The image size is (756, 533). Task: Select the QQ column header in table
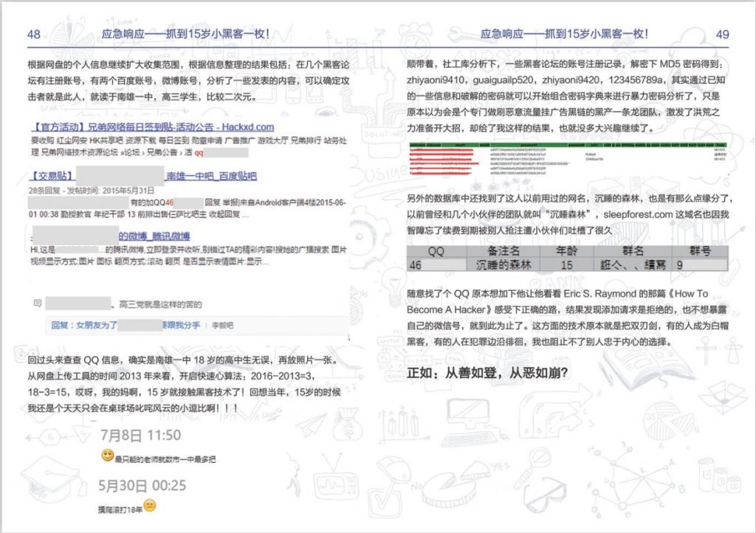pyautogui.click(x=436, y=251)
